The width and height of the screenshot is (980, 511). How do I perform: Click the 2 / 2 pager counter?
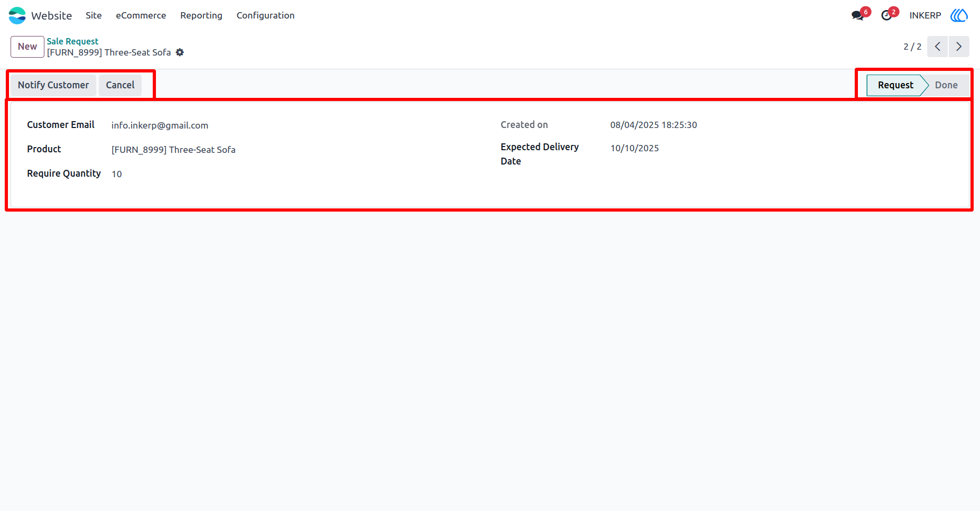(x=912, y=47)
